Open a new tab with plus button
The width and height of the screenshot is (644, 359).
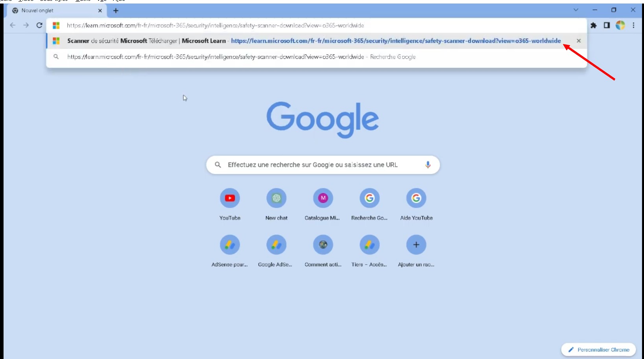pyautogui.click(x=116, y=11)
